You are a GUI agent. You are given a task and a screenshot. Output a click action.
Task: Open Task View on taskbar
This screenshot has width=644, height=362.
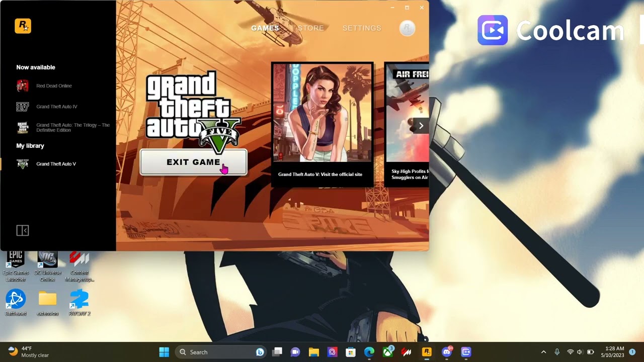(277, 352)
